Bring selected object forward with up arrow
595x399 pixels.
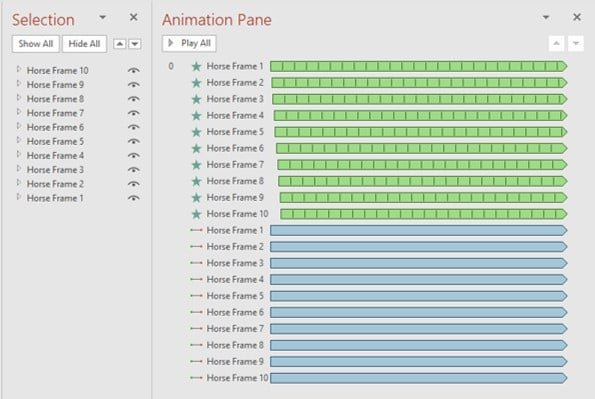(120, 44)
